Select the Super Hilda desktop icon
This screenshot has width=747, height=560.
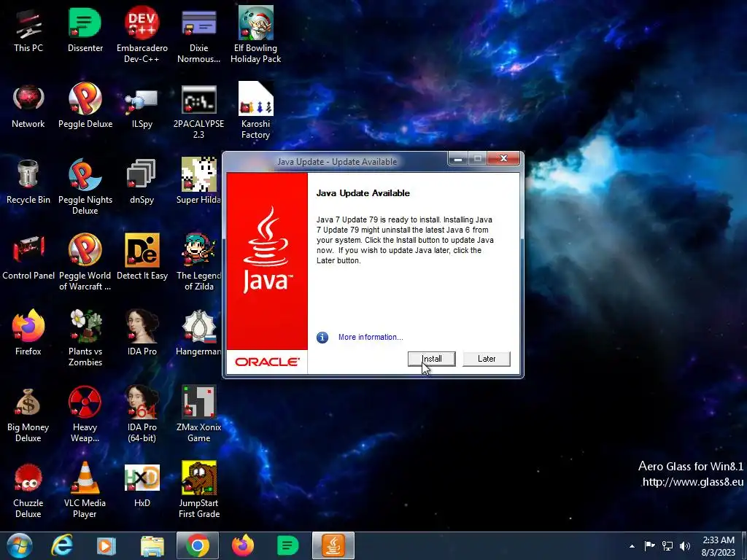[x=198, y=182]
